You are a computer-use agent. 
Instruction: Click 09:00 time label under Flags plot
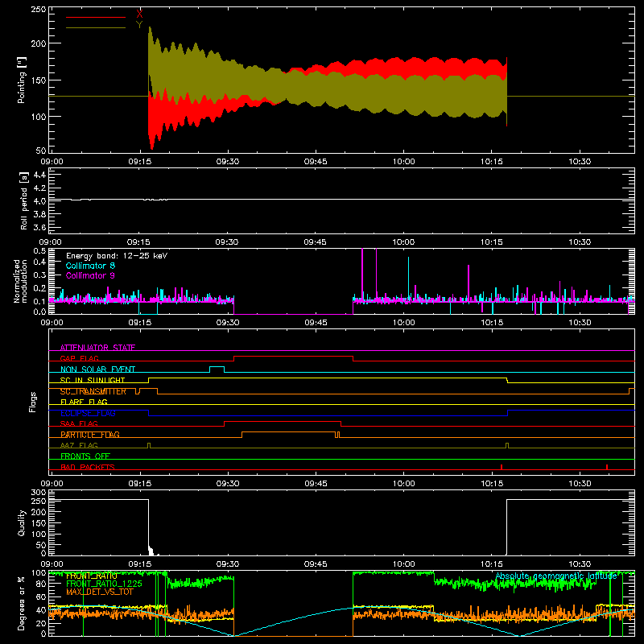52,484
